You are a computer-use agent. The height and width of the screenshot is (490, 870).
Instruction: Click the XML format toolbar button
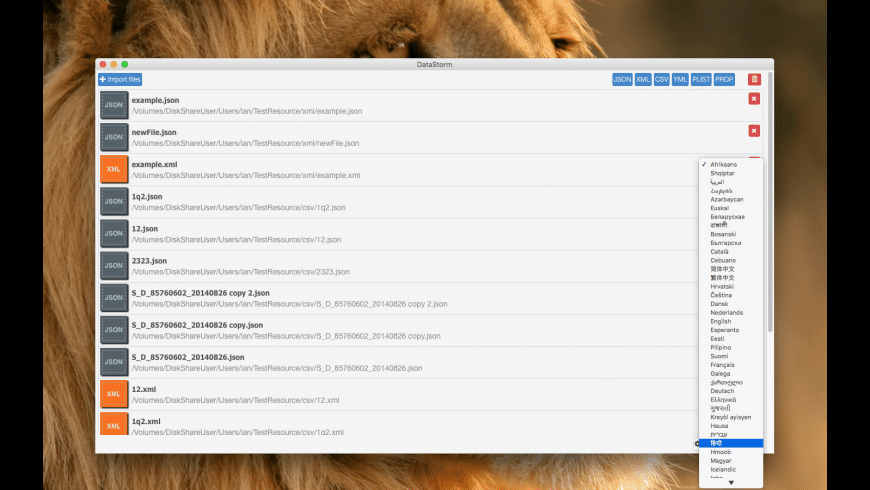643,79
